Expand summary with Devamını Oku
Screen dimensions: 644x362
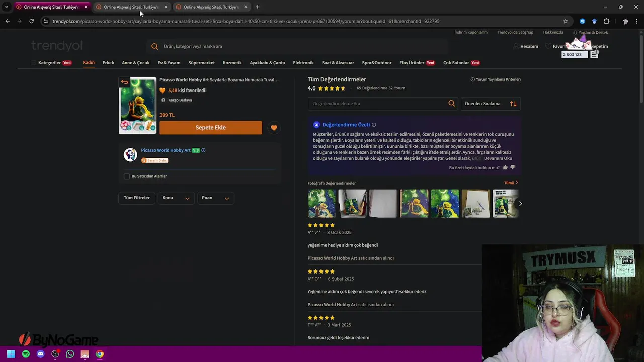click(x=498, y=158)
